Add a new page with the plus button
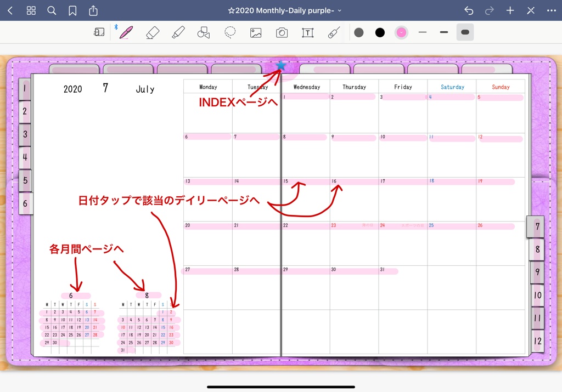 coord(510,10)
